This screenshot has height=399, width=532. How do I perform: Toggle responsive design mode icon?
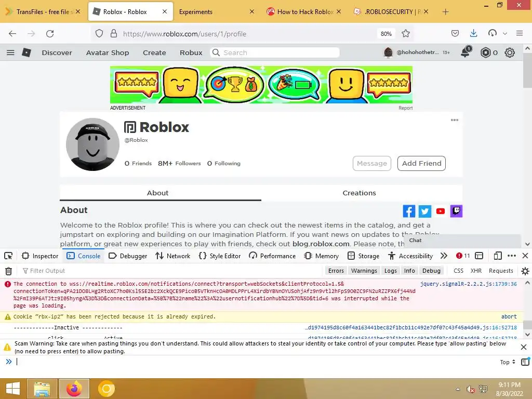tap(498, 256)
